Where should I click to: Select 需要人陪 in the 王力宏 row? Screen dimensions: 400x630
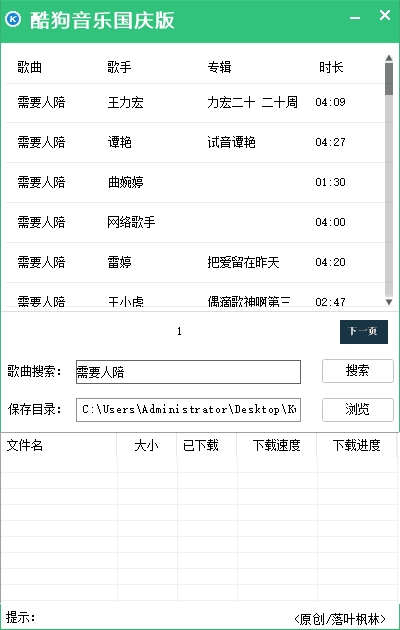(x=41, y=102)
